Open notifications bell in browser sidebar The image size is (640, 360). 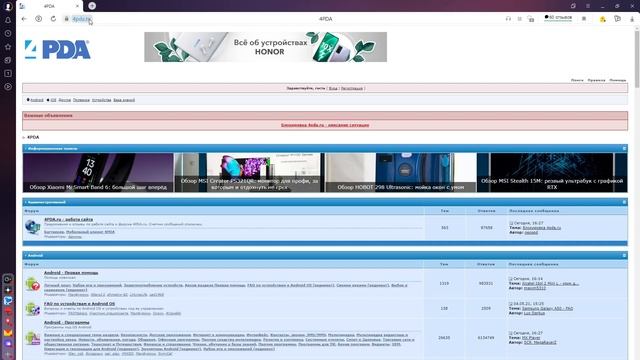8,20
